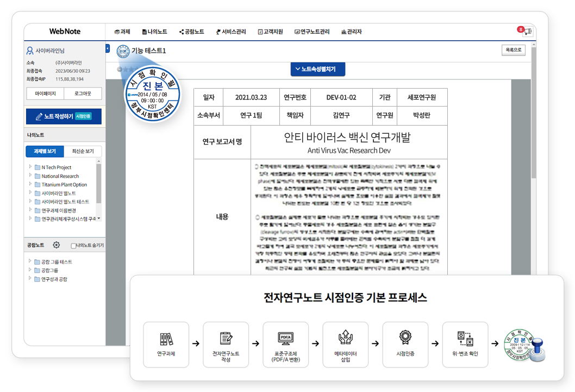
Task: Click the 진본 stamp icon beside 기능 테스트1
Action: tap(123, 51)
